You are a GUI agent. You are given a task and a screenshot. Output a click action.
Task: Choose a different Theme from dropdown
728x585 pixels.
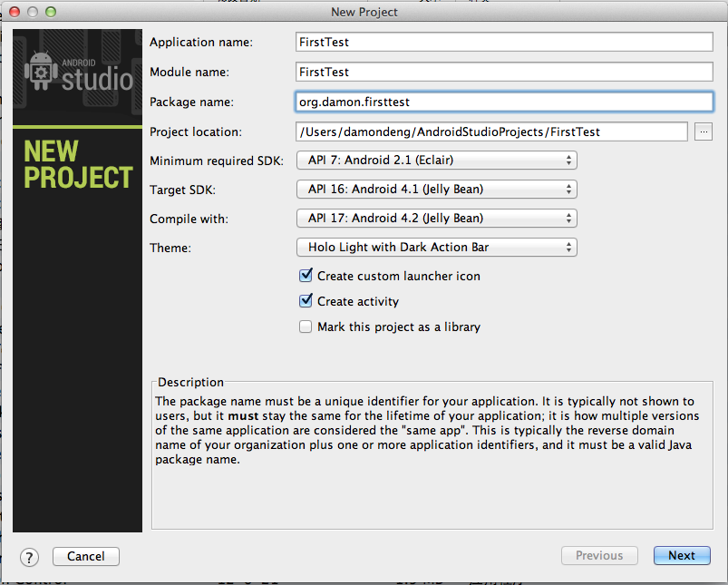[436, 247]
